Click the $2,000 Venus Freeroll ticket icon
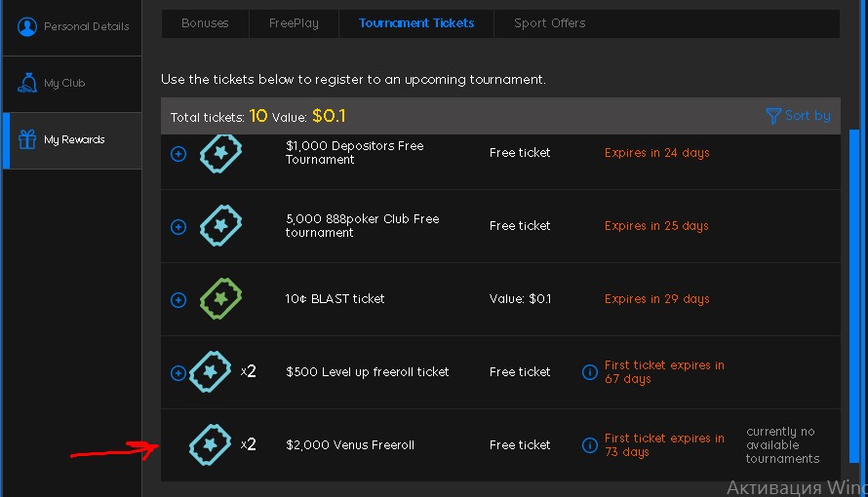Screen dimensions: 868x497 211,444
